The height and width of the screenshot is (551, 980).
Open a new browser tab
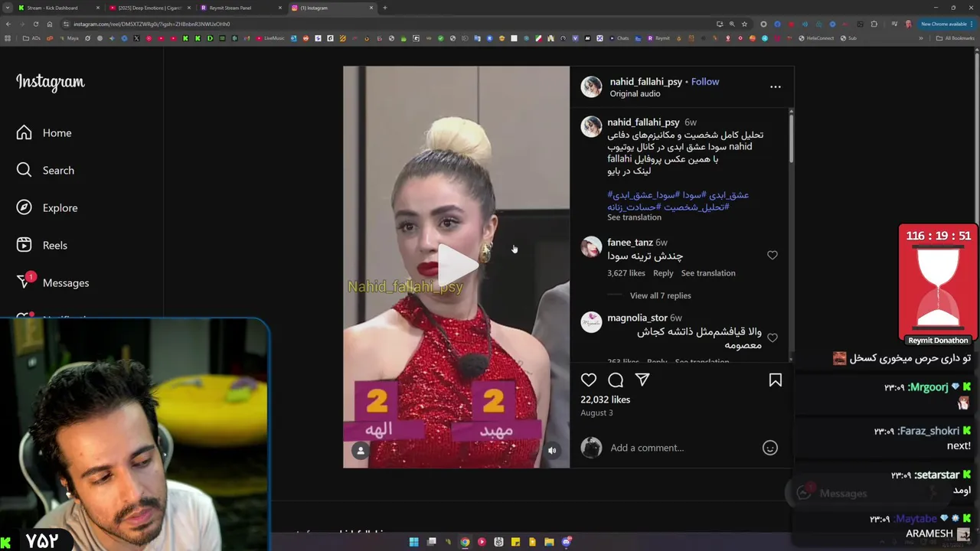[x=384, y=8]
